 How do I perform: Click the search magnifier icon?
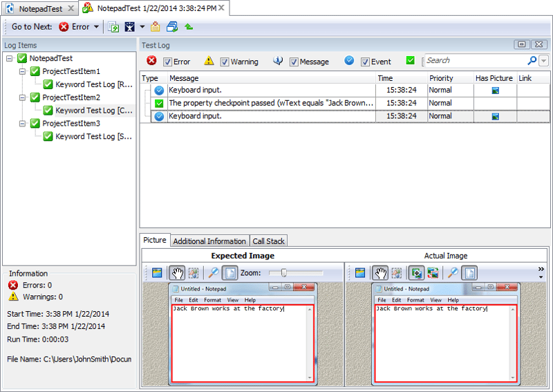532,61
